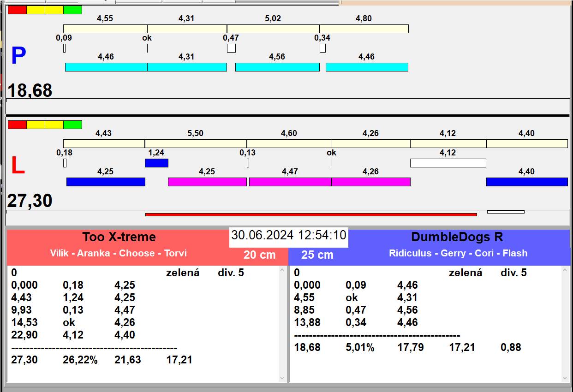Click the long red bar below lane L
Viewport: 573px width, 392px height.
click(310, 214)
